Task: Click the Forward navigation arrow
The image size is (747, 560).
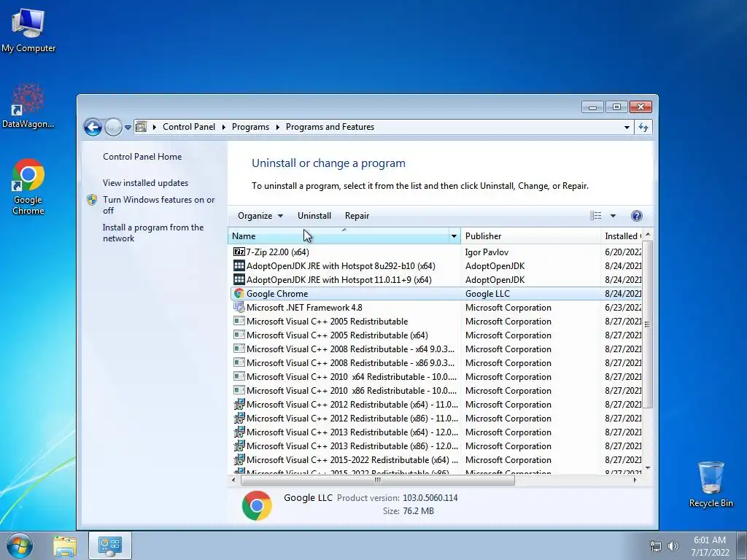Action: pyautogui.click(x=113, y=127)
